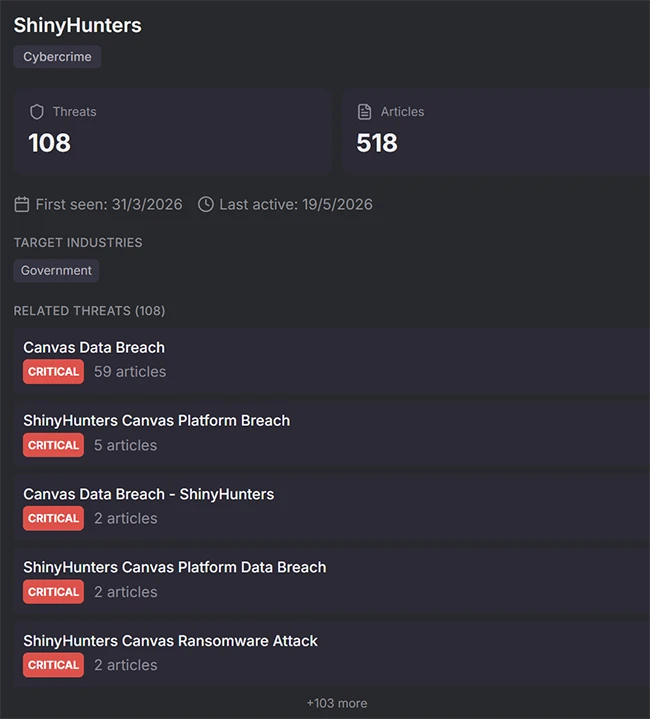Viewport: 650px width, 719px height.
Task: Select the Cybercrime tag
Action: click(x=57, y=57)
